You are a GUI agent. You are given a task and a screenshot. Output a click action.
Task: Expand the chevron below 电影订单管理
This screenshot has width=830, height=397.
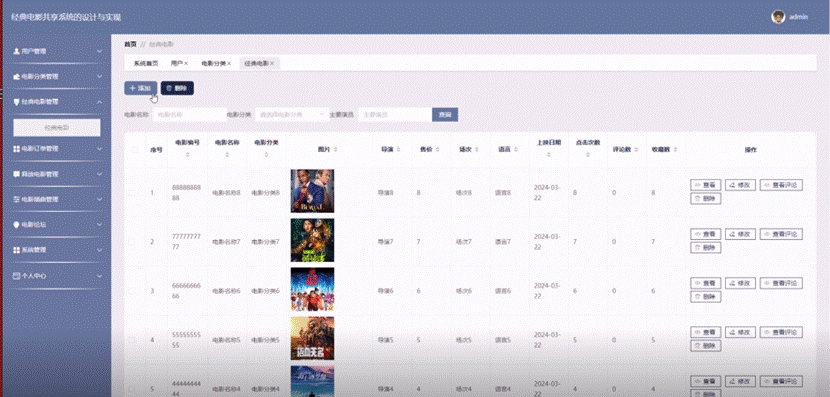pyautogui.click(x=100, y=174)
